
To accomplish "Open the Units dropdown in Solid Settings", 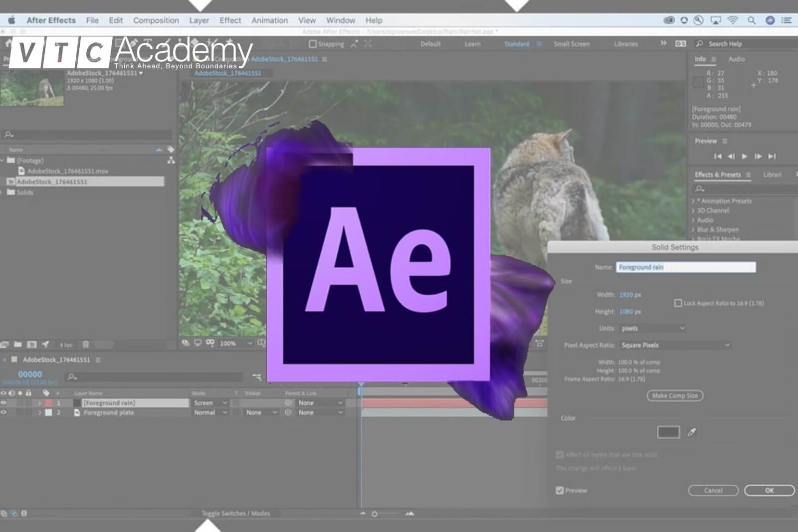I will (x=652, y=328).
